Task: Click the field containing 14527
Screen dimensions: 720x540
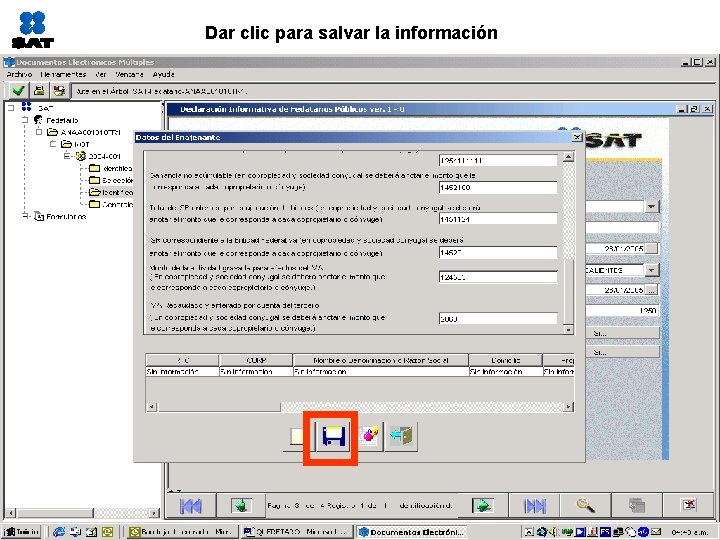Action: 498,253
